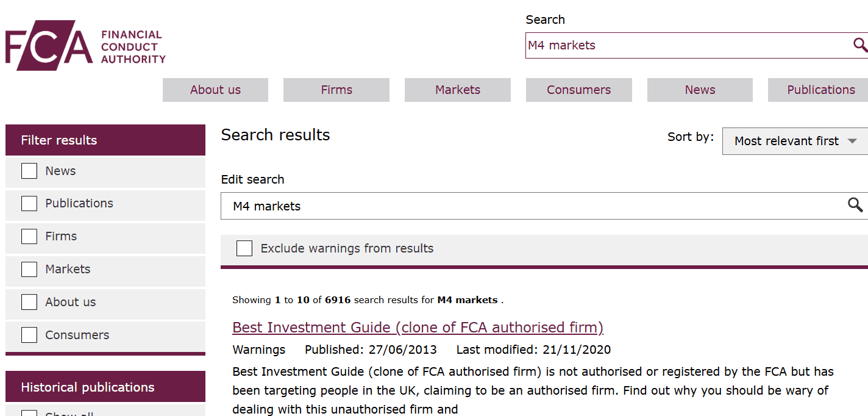This screenshot has height=416, width=868.
Task: Open the About us navigation menu
Action: 215,90
